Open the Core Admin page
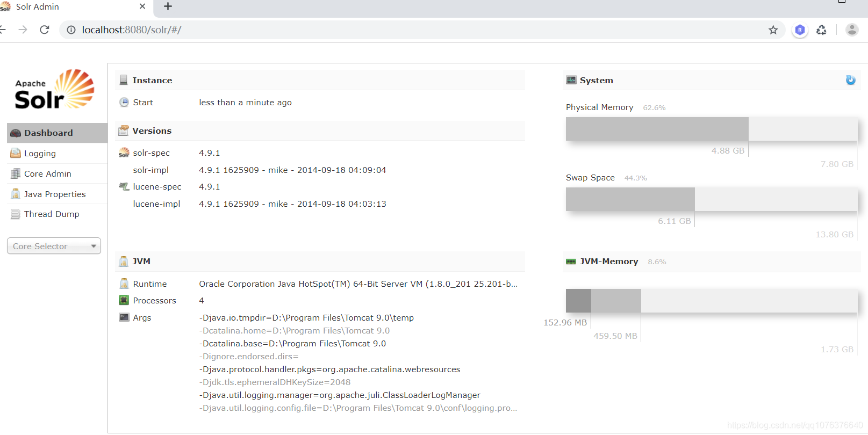The image size is (868, 435). coord(57,173)
